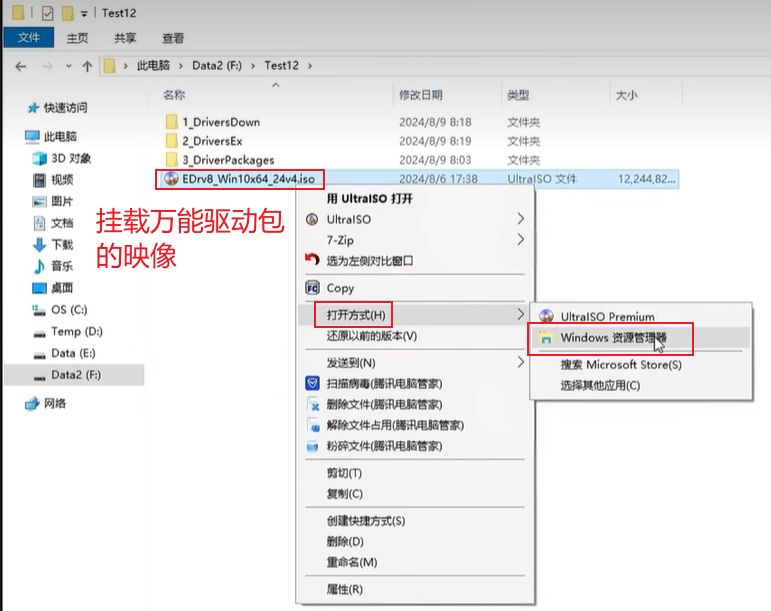
Task: Choose 选择其他应用(C) in the submenu
Action: point(600,385)
